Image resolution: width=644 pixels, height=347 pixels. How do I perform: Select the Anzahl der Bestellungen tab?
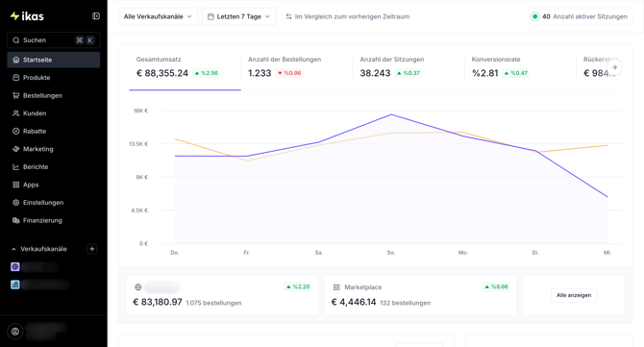pyautogui.click(x=296, y=67)
